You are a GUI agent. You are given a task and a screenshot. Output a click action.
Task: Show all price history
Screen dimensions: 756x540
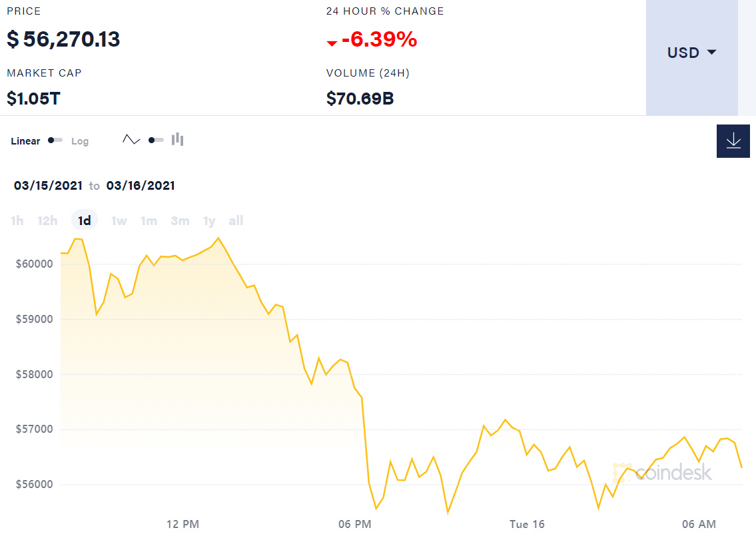[x=236, y=221]
